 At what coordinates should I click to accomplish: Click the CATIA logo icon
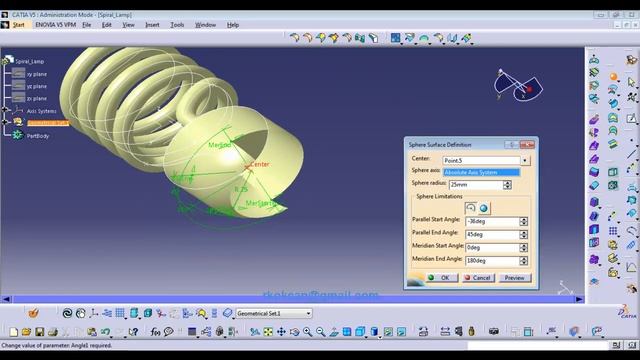coord(627,312)
